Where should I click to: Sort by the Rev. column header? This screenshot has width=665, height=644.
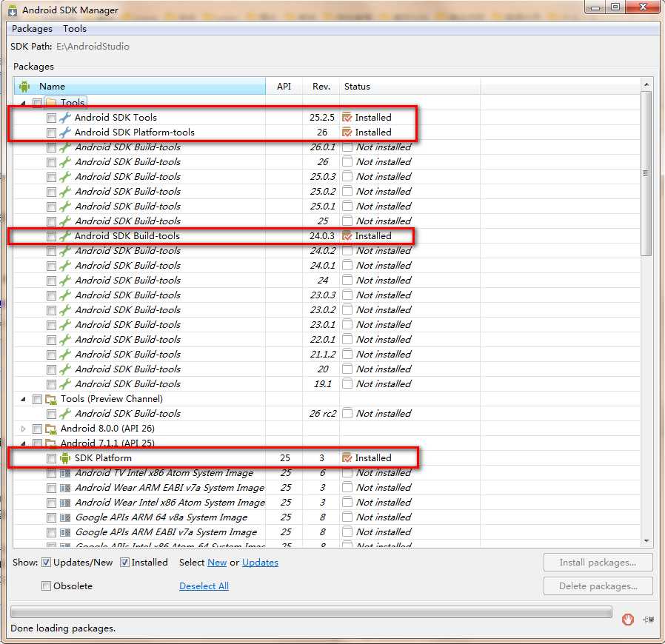(x=321, y=87)
